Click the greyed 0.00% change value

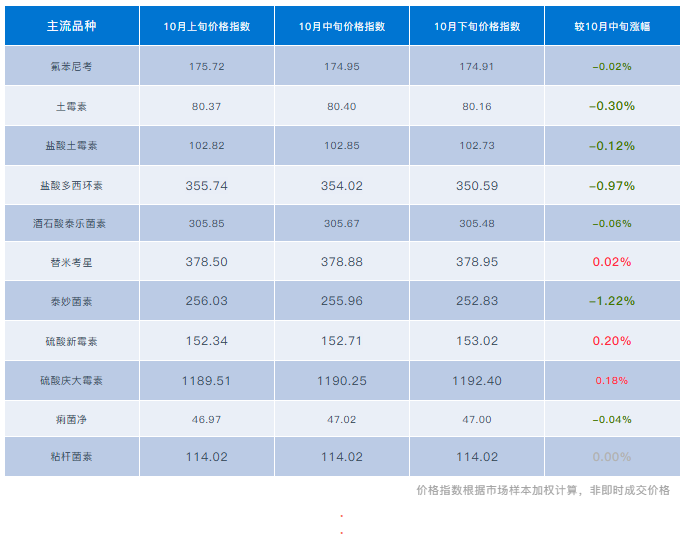(611, 457)
